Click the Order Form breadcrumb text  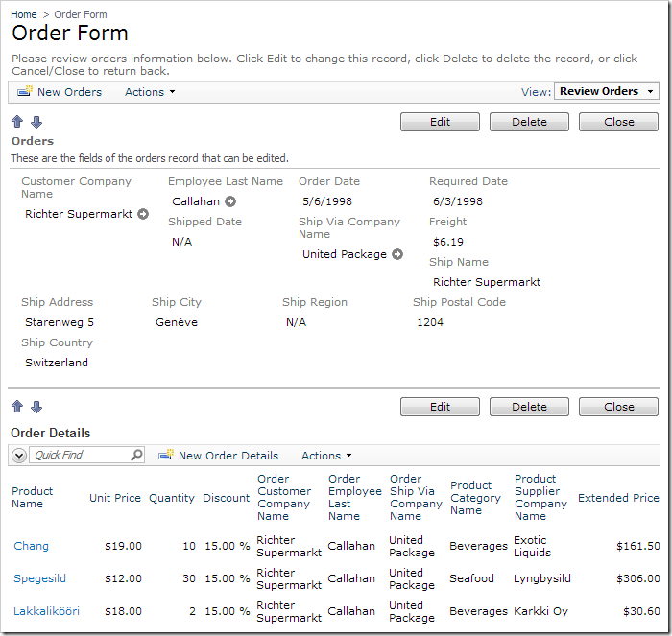pyautogui.click(x=81, y=14)
